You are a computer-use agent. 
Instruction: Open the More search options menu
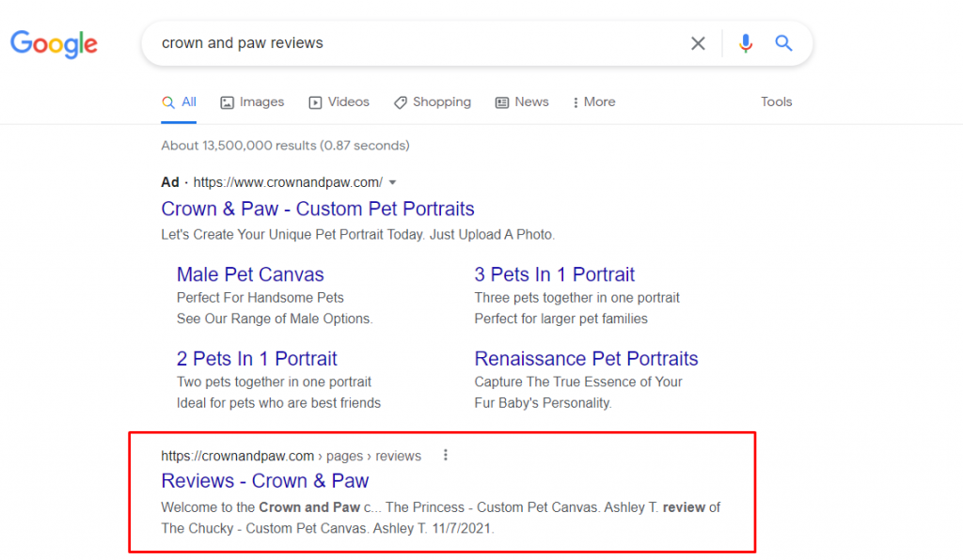coord(594,102)
